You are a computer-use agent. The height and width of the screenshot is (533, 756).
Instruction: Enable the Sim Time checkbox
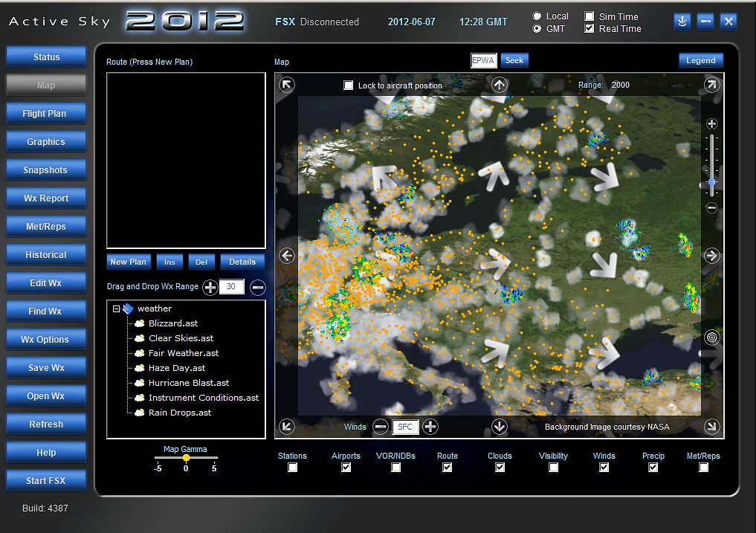(589, 16)
